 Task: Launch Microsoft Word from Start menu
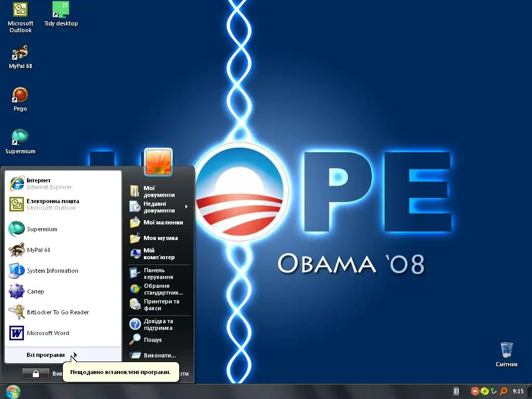coord(63,333)
